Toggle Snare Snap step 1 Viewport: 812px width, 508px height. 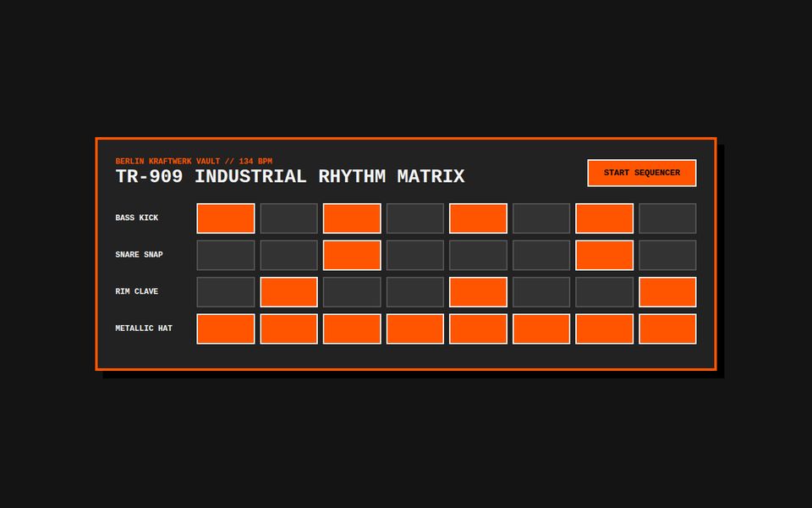coord(226,255)
